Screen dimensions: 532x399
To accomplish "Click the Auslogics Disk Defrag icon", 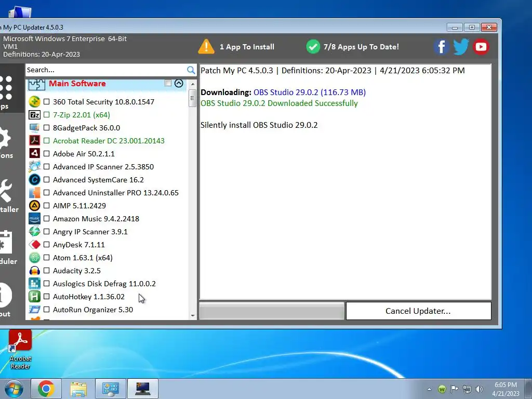I will click(x=34, y=283).
